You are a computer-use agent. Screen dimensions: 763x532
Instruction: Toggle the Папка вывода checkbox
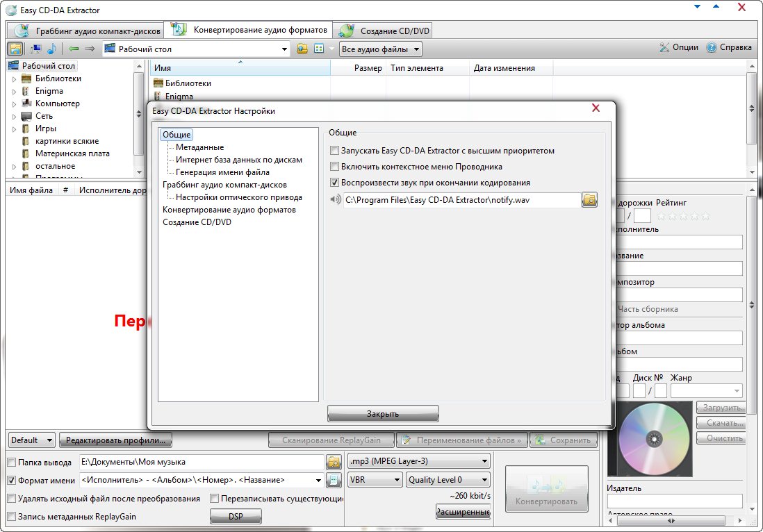point(12,462)
